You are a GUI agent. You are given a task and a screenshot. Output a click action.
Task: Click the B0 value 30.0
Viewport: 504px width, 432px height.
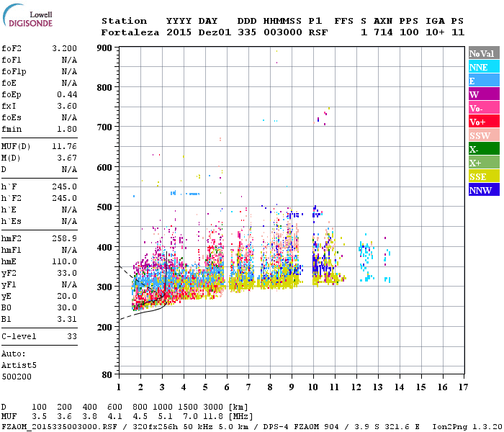[67, 307]
